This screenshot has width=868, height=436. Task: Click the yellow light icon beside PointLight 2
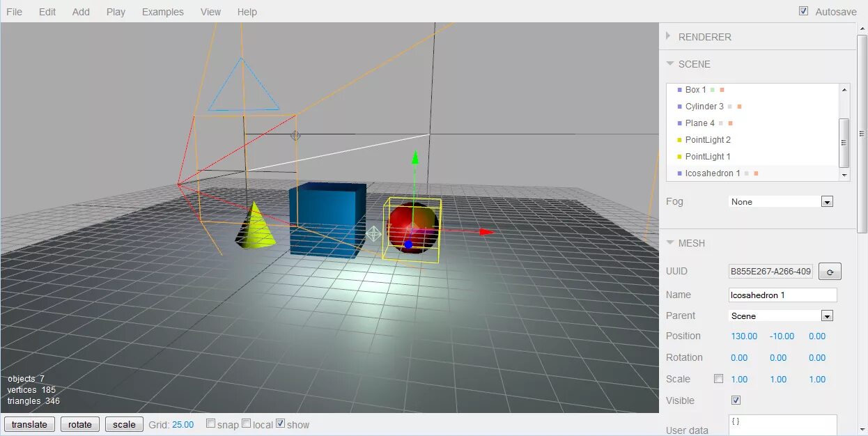[x=679, y=140]
